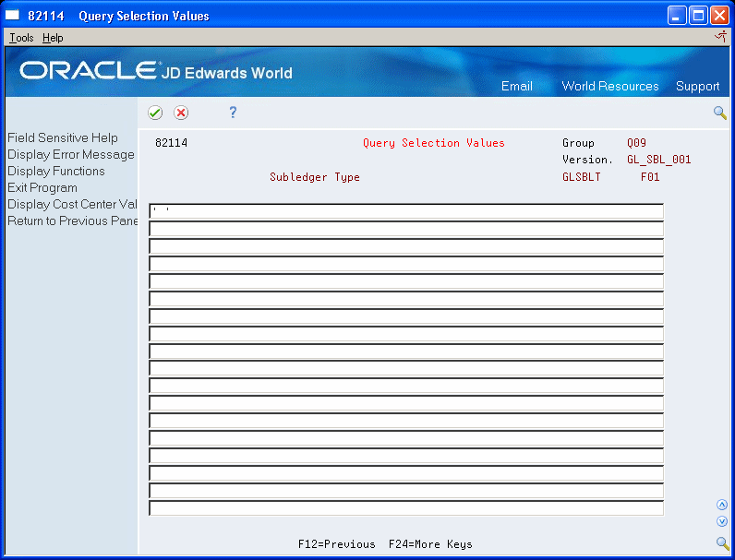
Task: Click the Subledger Type label
Action: click(x=315, y=177)
